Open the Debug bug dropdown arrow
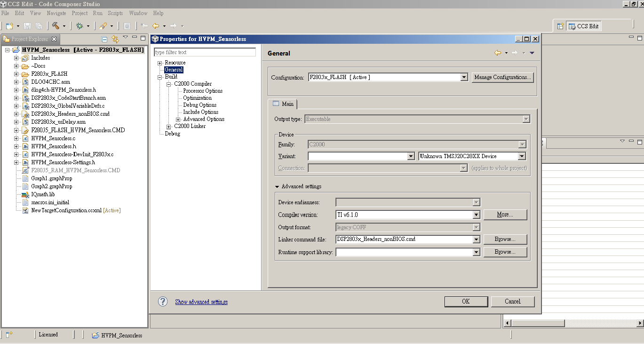 [88, 26]
